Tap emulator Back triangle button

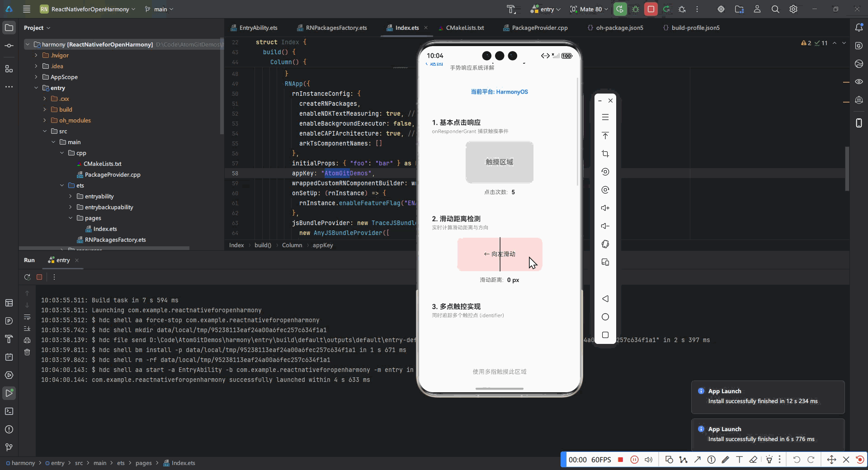[605, 299]
